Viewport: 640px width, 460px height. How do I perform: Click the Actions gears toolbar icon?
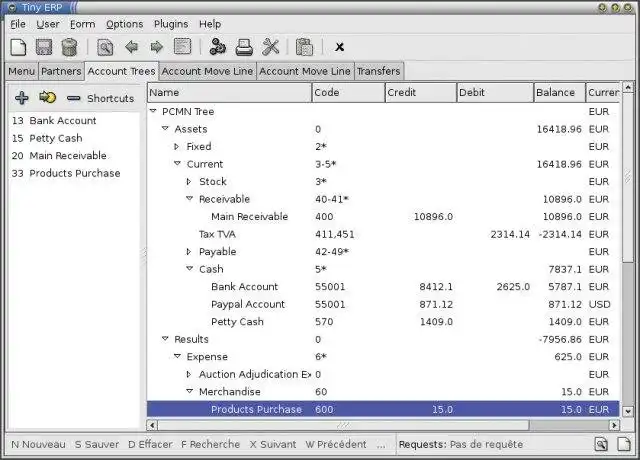pyautogui.click(x=217, y=47)
